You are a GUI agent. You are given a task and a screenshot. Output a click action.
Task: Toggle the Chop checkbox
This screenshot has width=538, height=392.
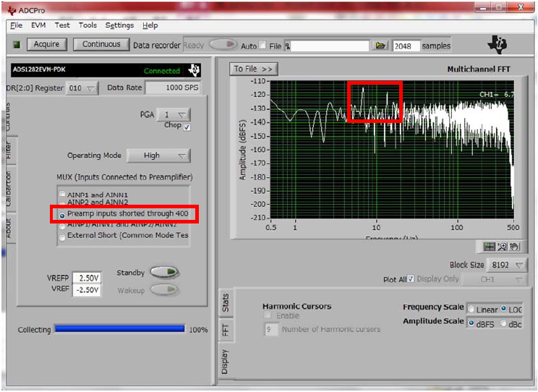187,127
